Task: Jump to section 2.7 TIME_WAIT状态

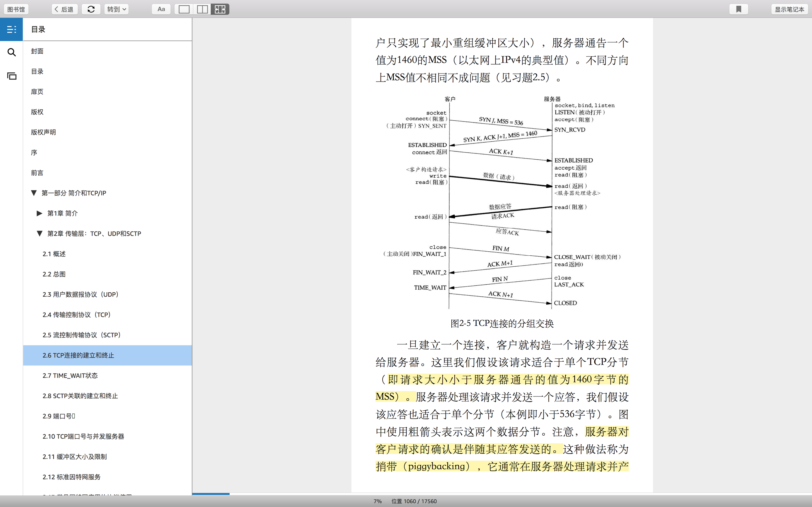Action: pyautogui.click(x=70, y=376)
